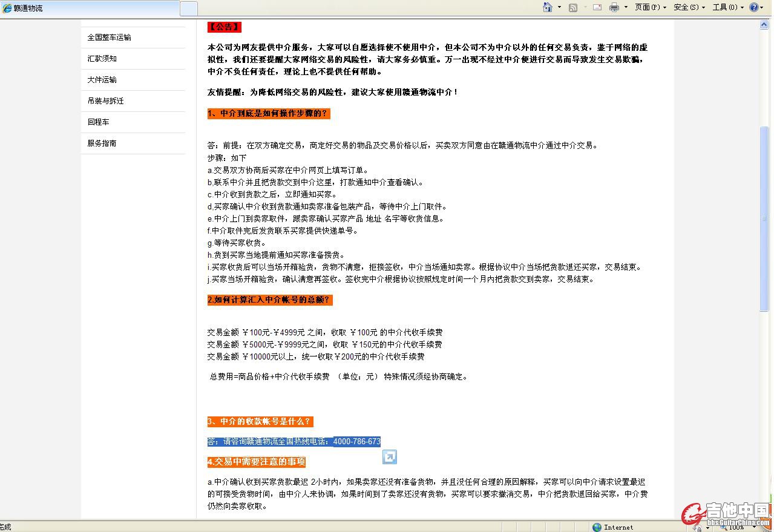
Task: Select the Read Mail envelope icon
Action: coord(597,7)
